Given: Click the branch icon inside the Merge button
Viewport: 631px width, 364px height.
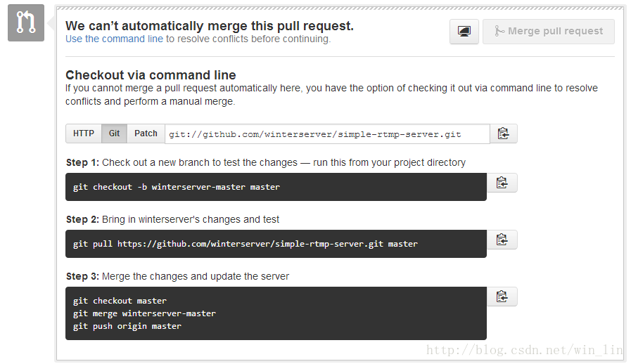Looking at the screenshot, I should coord(499,31).
